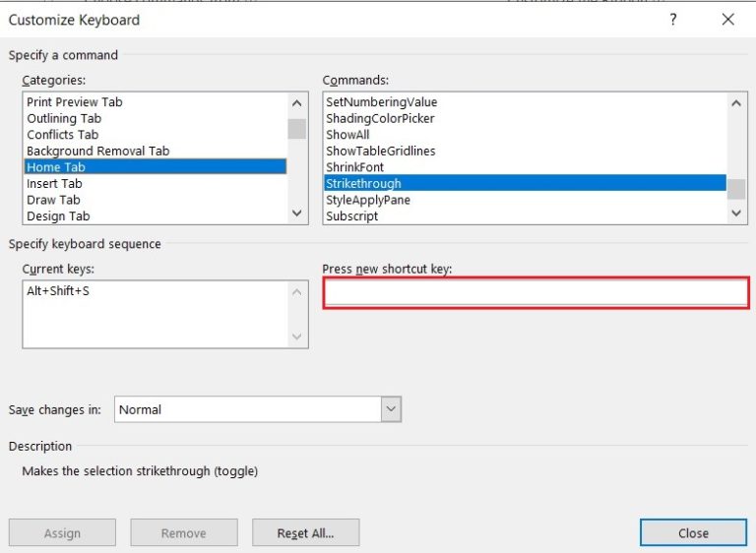
Task: Choose the Subscript command
Action: coord(351,216)
